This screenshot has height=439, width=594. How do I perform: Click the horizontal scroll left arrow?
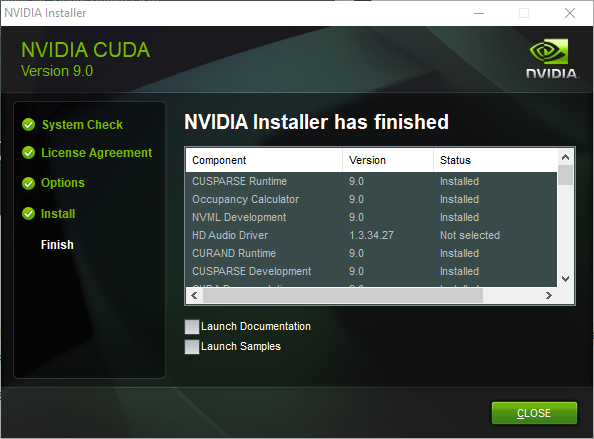(x=194, y=295)
